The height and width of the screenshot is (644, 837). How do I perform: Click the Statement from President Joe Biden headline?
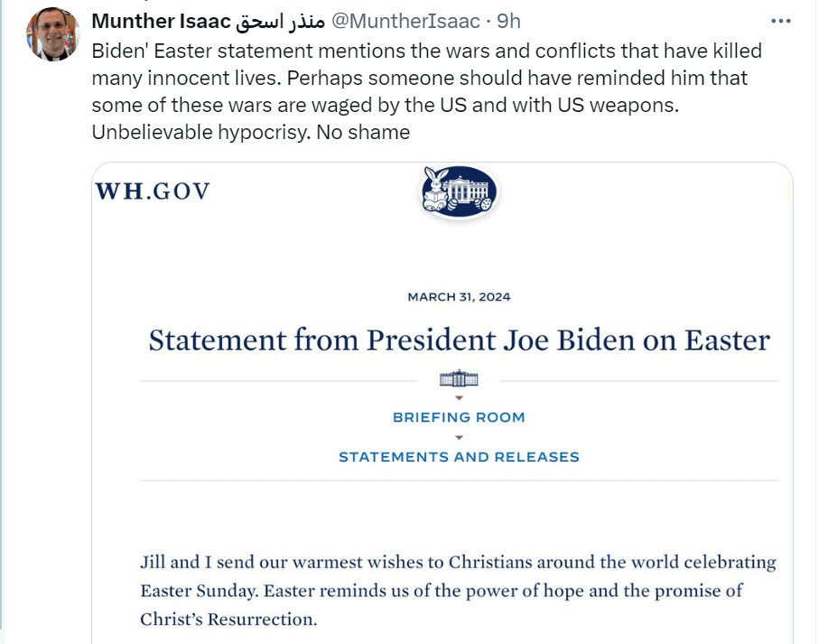click(459, 341)
